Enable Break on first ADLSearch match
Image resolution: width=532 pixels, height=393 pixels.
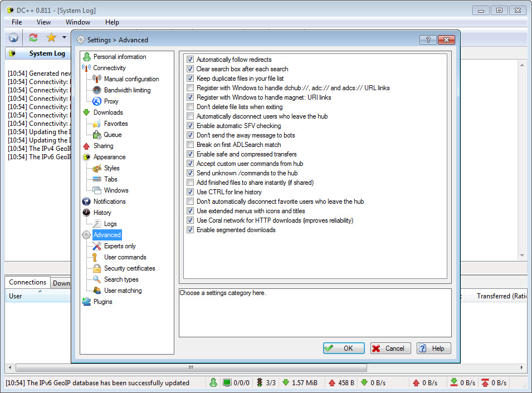[x=191, y=145]
